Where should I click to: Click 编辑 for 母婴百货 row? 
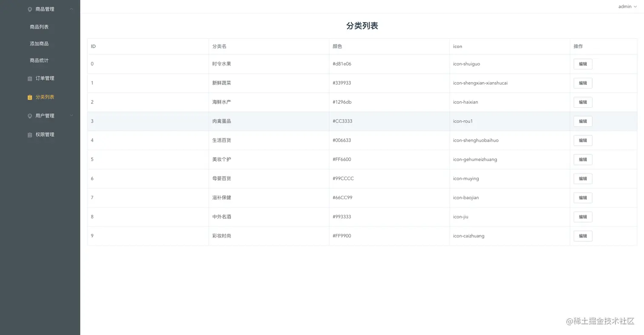(583, 179)
